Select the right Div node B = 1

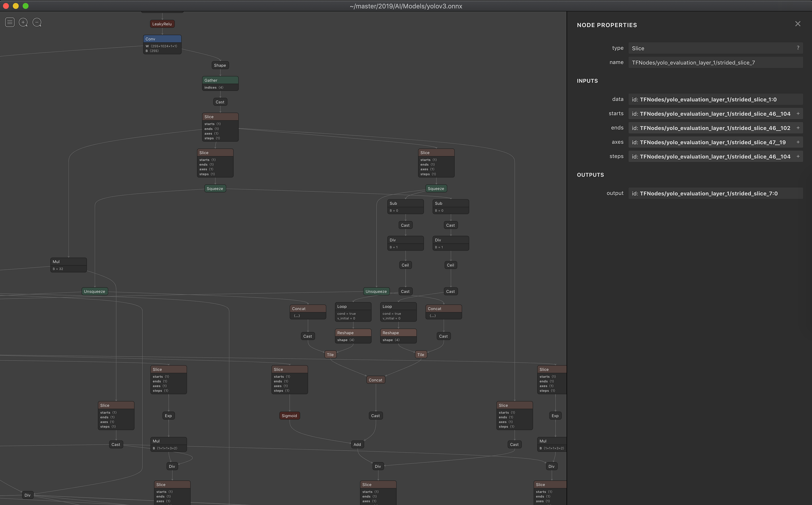click(451, 243)
